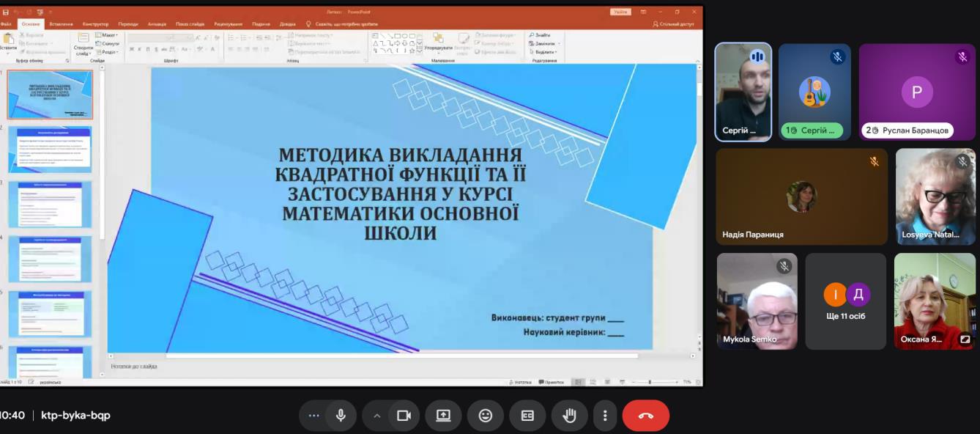Open the Shapes gallery in the ribbon

pyautogui.click(x=419, y=51)
